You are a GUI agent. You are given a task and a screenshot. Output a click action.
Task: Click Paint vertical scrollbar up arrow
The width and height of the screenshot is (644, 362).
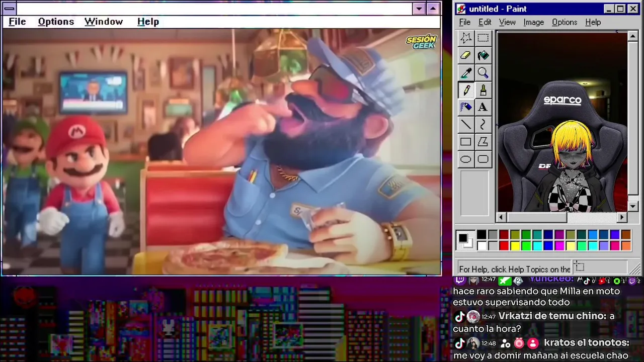click(x=633, y=37)
